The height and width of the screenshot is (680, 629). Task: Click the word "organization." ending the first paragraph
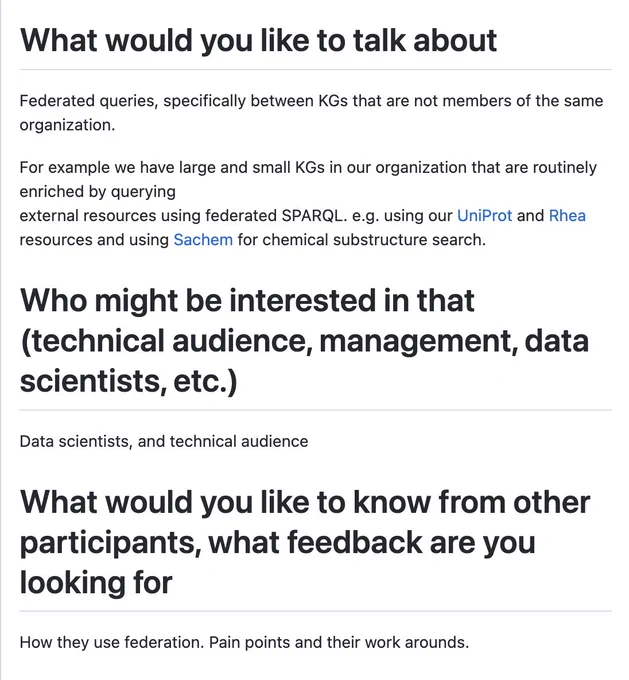coord(67,125)
